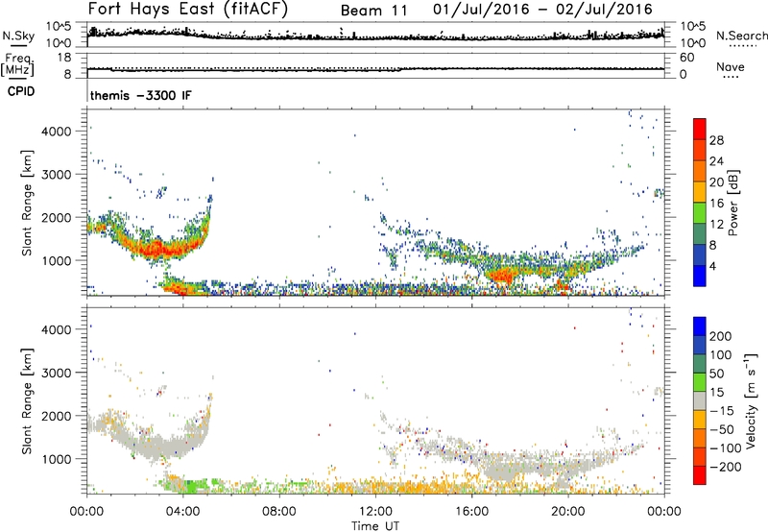Click the 'Slant Range [km]' label of velocity panel
The height and width of the screenshot is (532, 768).
pos(27,401)
